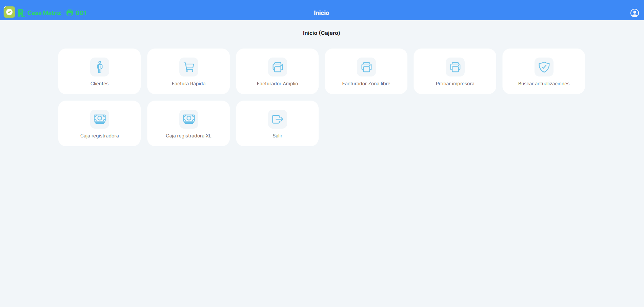Select the Factura Rápida label
The width and height of the screenshot is (644, 307).
click(188, 84)
